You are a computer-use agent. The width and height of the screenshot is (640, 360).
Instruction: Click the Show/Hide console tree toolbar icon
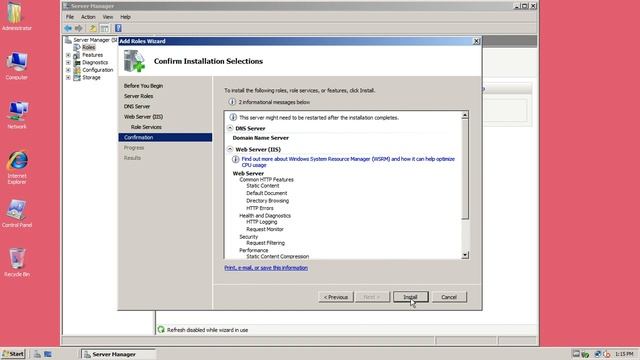coord(105,28)
